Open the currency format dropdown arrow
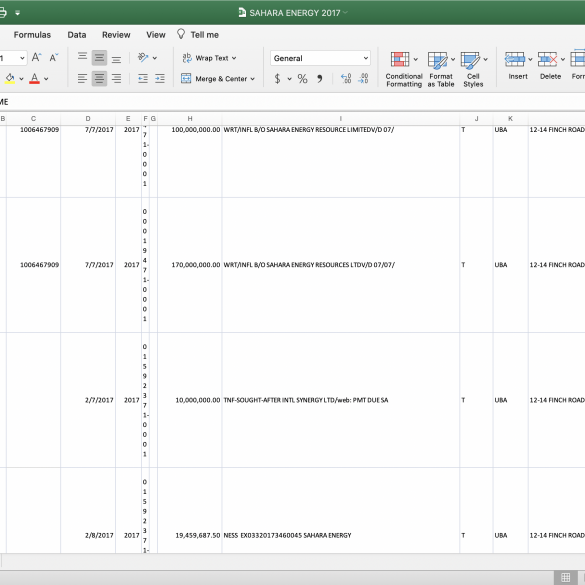 click(x=290, y=79)
